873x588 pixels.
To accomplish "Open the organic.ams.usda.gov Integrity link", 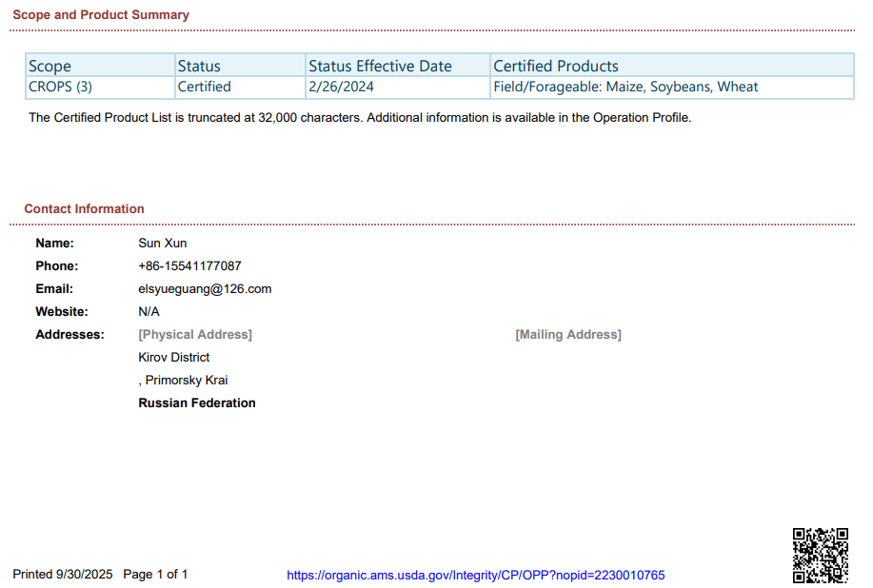I will point(475,575).
